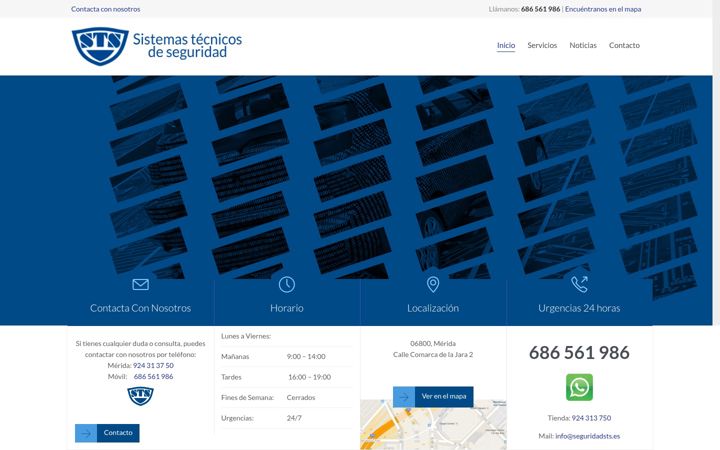This screenshot has height=450, width=720.
Task: Click the arrow icon on Ver en el mapa
Action: 404,397
